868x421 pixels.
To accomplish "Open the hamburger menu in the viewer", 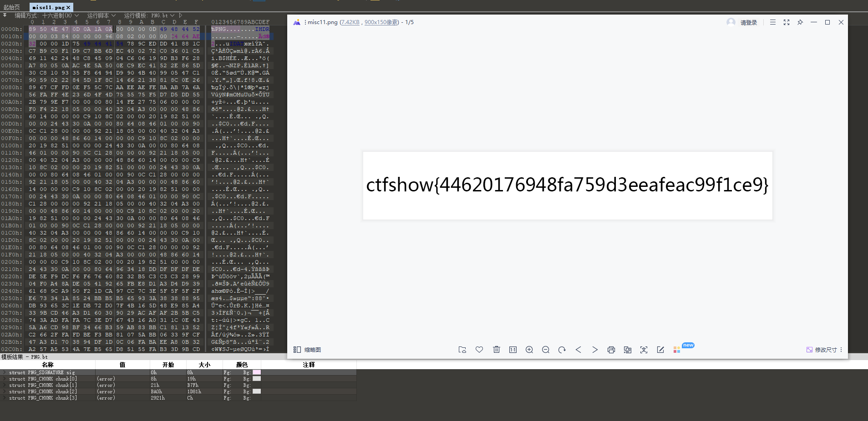I will pos(772,22).
